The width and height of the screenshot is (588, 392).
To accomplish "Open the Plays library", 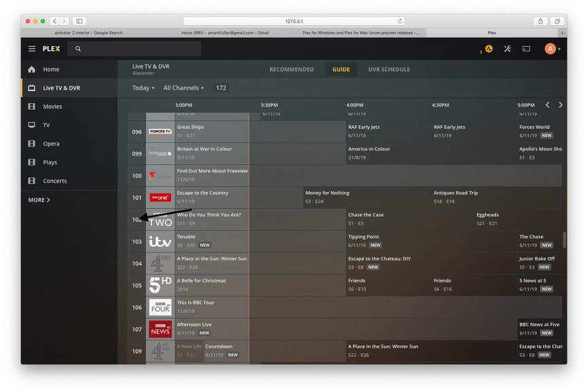I will (x=69, y=162).
